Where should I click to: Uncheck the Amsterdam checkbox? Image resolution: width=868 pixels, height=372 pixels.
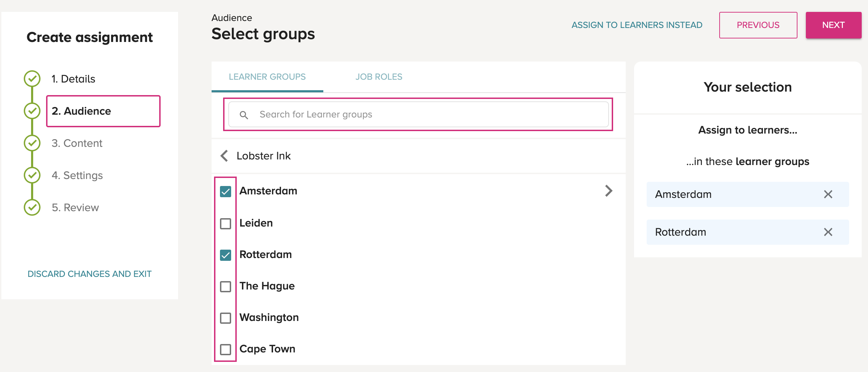point(226,192)
